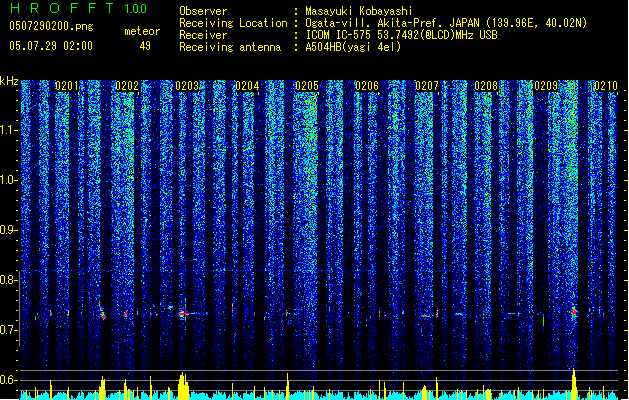Select observer name Masayuki Kobayashi
The image size is (629, 400).
[x=359, y=11]
